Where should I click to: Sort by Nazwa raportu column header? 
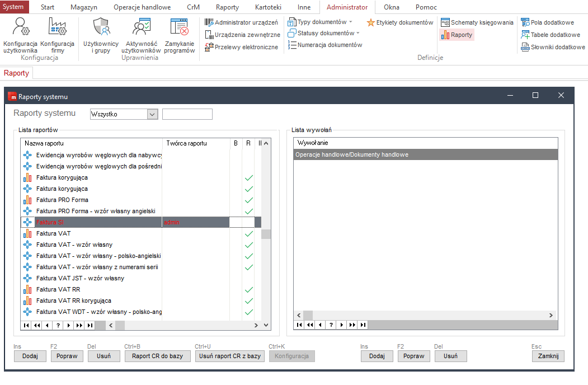click(91, 143)
